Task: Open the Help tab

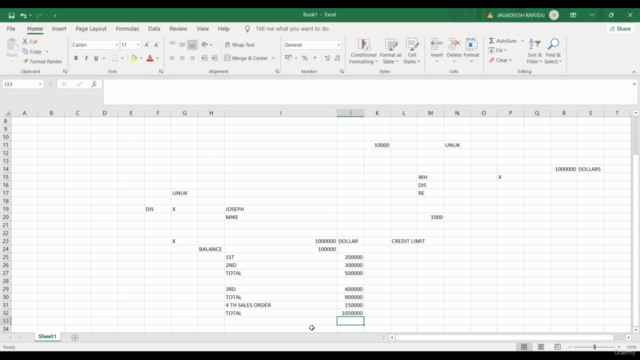Action: [223, 29]
